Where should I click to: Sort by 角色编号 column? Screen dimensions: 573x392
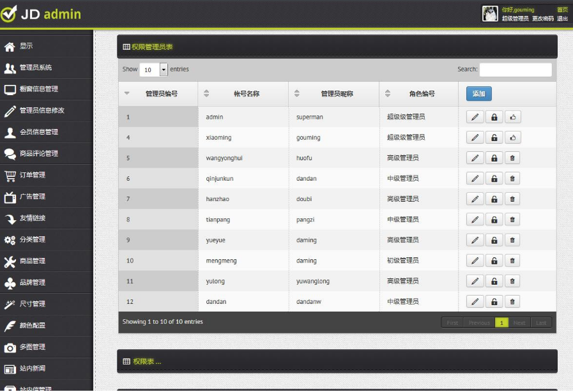click(419, 94)
